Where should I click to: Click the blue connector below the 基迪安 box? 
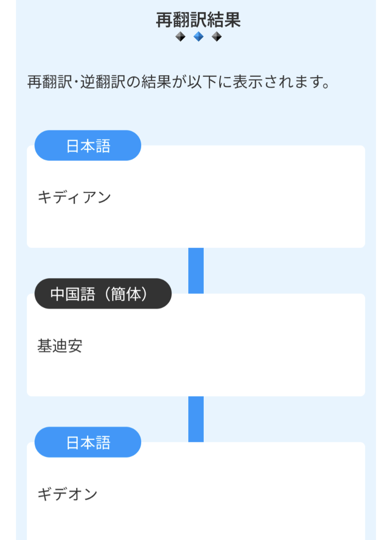pyautogui.click(x=196, y=419)
